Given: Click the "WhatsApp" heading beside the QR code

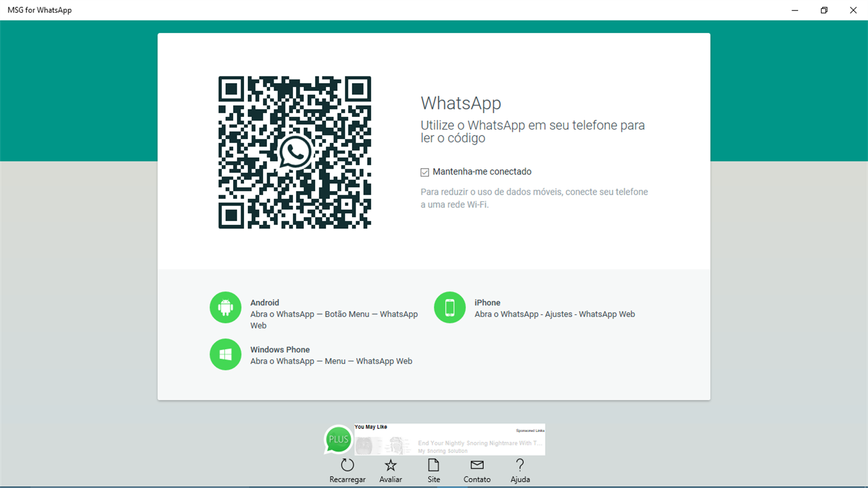Looking at the screenshot, I should [461, 103].
